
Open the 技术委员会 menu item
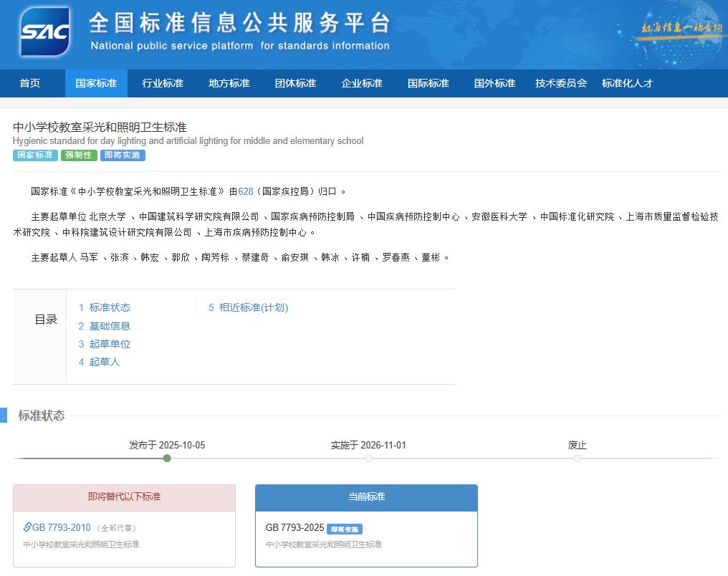561,83
